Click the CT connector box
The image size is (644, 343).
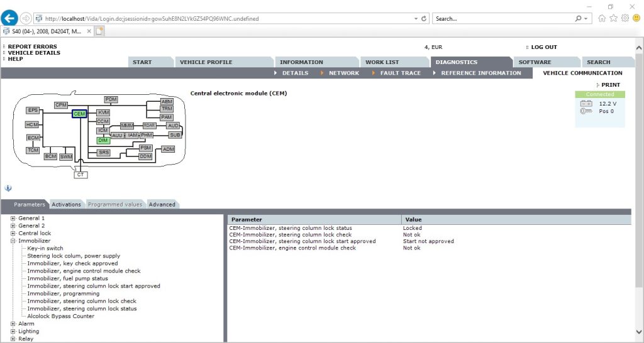[80, 175]
